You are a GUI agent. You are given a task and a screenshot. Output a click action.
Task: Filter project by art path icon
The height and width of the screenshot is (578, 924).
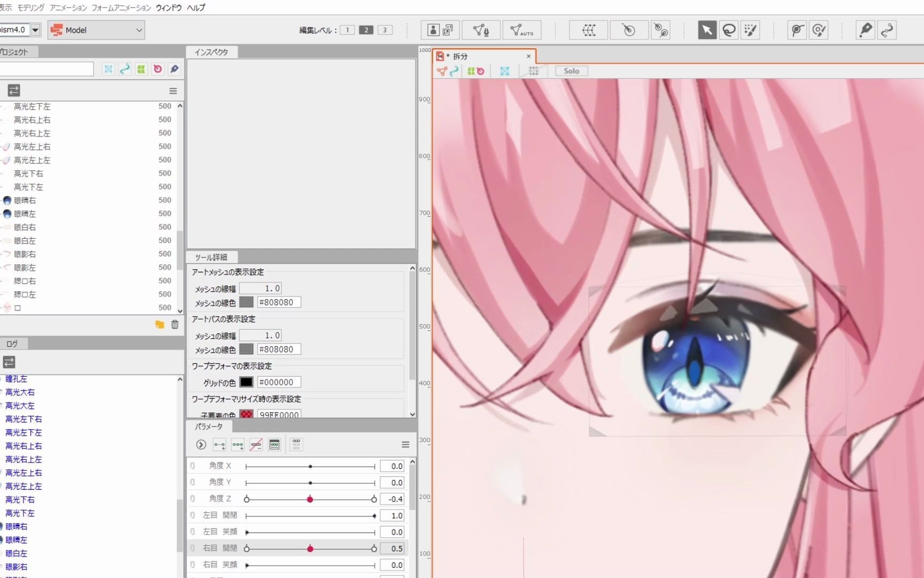coord(125,69)
